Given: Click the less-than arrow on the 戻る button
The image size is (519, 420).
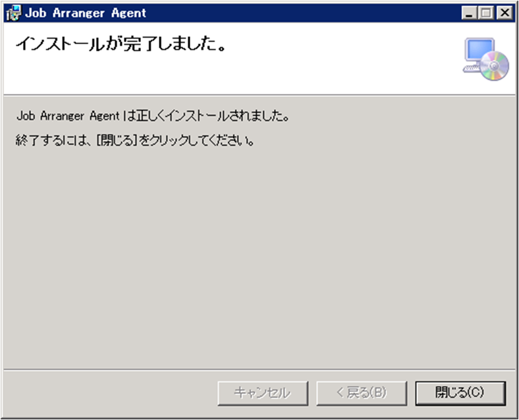Looking at the screenshot, I should point(340,392).
